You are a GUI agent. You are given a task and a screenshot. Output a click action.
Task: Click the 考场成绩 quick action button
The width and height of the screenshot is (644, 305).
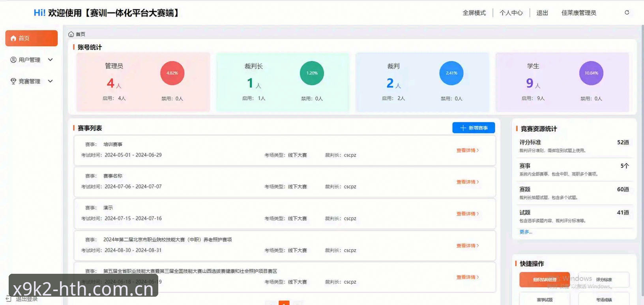[604, 300]
